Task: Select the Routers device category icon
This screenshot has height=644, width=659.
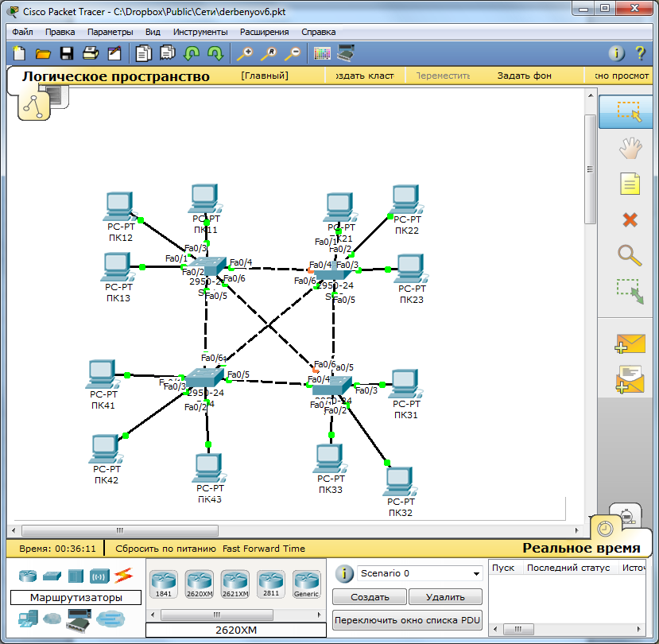Action: tap(28, 576)
